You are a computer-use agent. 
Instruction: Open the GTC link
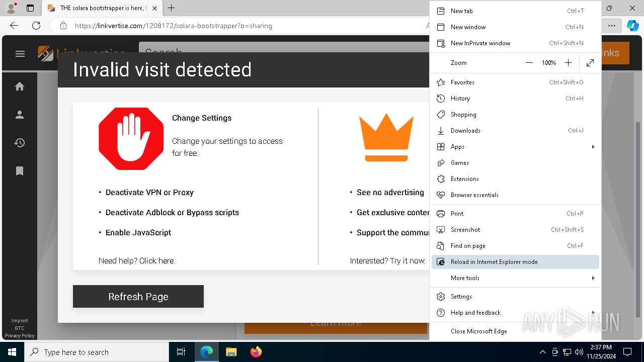[x=20, y=328]
